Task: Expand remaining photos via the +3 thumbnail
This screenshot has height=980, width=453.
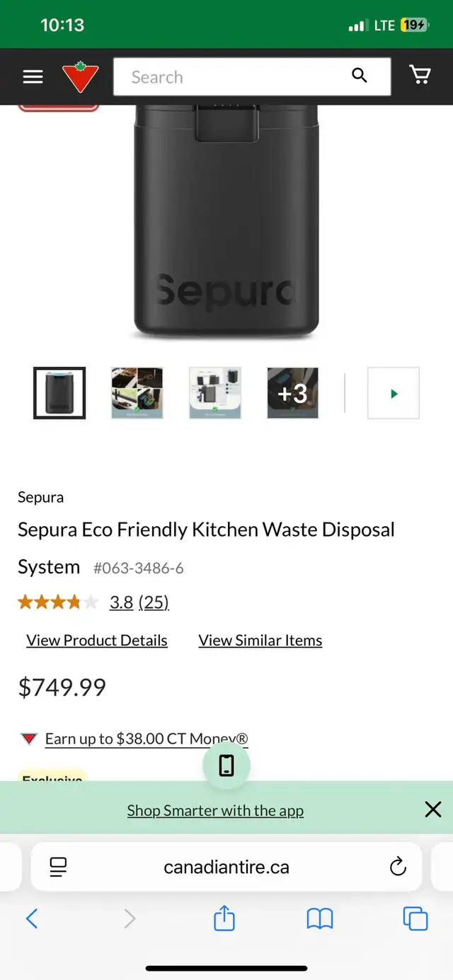Action: [x=292, y=393]
